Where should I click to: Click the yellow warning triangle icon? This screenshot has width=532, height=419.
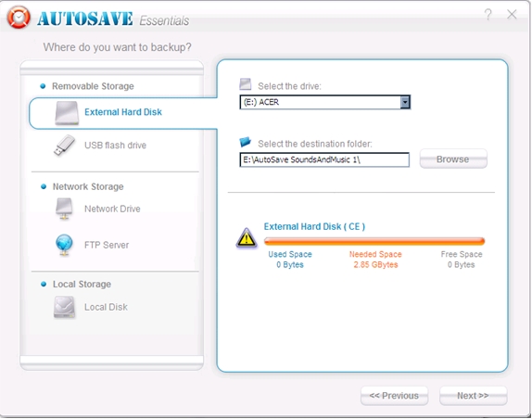(247, 238)
